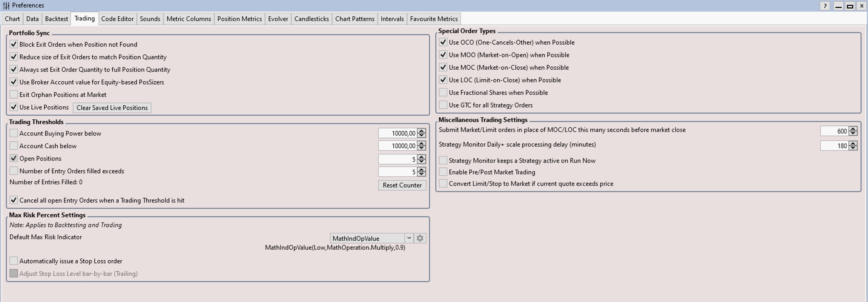Click the Help question mark button
This screenshot has width=868, height=302.
point(825,6)
